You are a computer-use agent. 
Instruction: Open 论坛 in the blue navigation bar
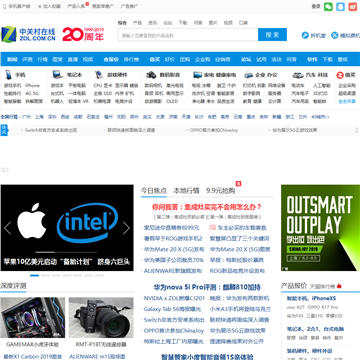tap(246, 59)
